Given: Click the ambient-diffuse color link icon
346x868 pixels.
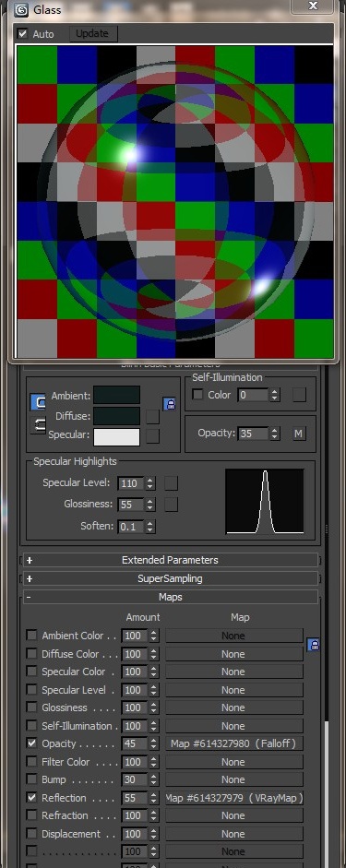Looking at the screenshot, I should pyautogui.click(x=38, y=402).
